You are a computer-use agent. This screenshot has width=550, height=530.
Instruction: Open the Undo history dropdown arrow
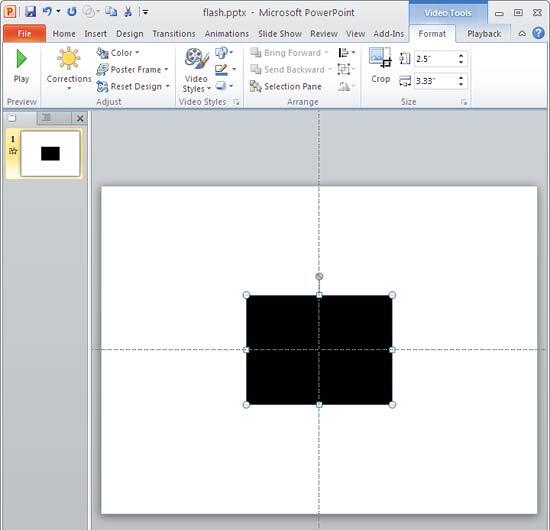point(58,12)
